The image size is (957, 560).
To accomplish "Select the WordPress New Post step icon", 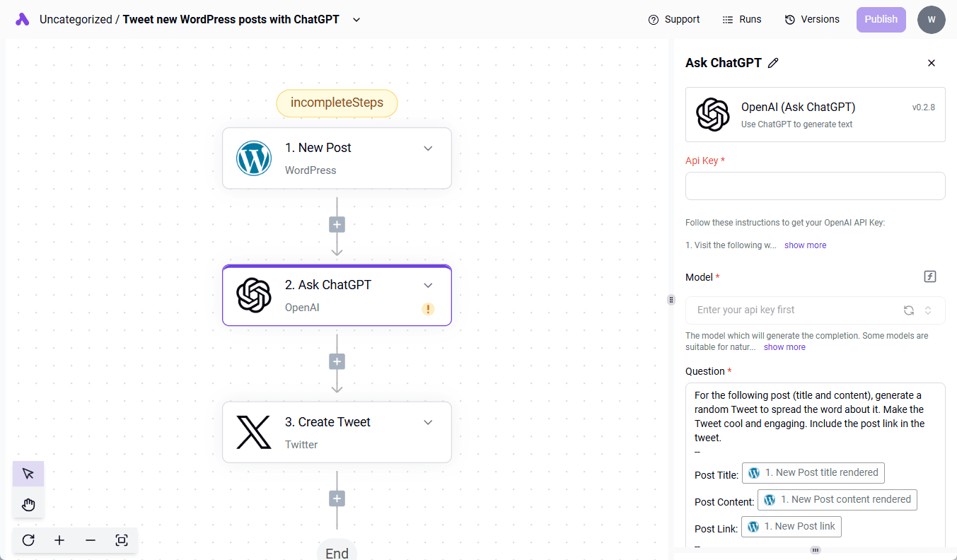I will tap(254, 158).
